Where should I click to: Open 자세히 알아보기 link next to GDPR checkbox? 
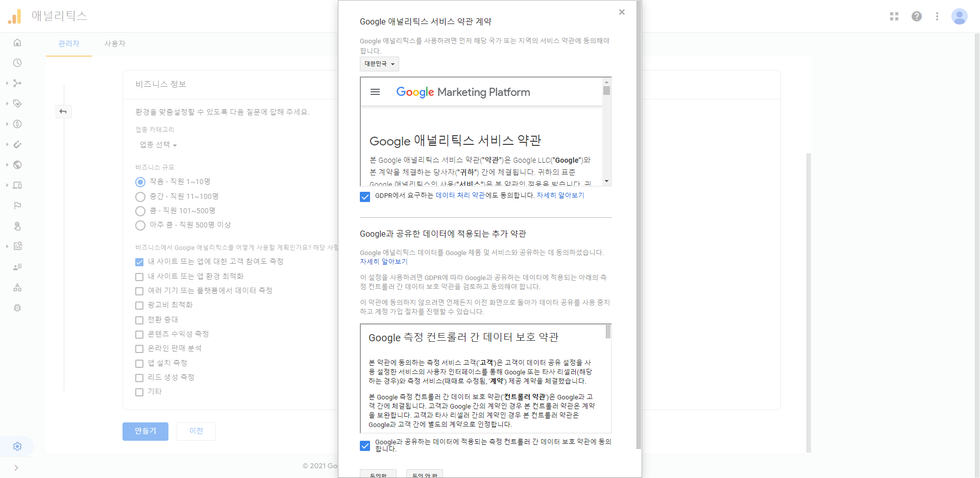[x=560, y=195]
